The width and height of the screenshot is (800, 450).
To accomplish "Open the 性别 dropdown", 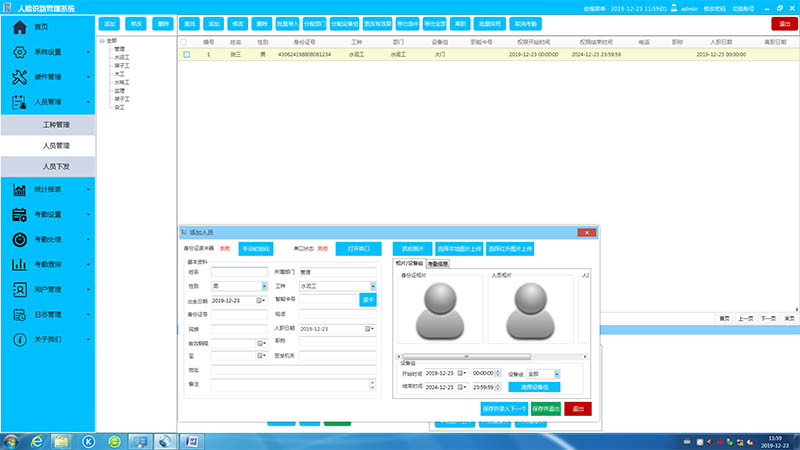I will pos(264,286).
